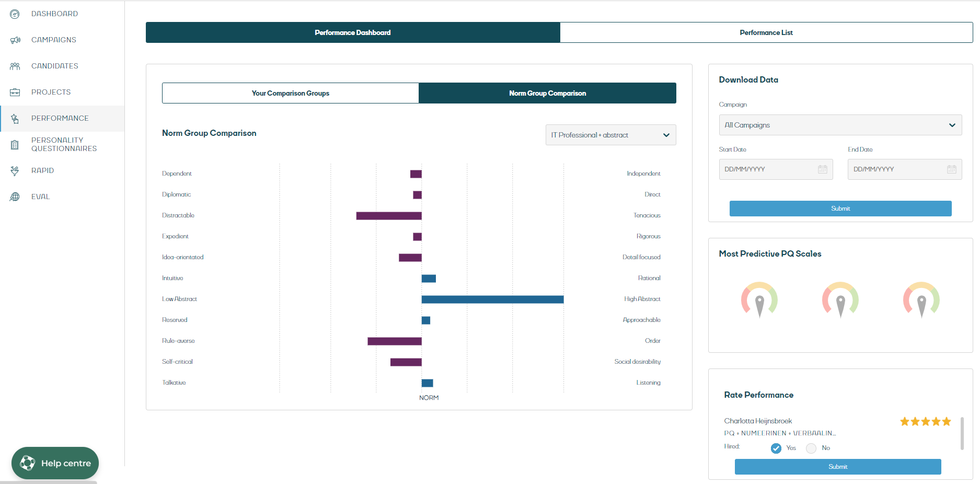Image resolution: width=980 pixels, height=484 pixels.
Task: Select the Norm Group Comparison tab
Action: coord(547,93)
